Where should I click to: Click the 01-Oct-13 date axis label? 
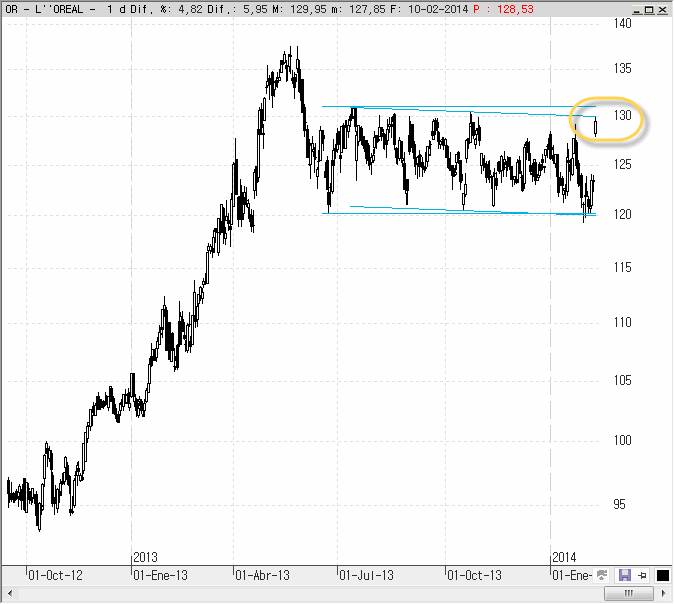pos(474,575)
